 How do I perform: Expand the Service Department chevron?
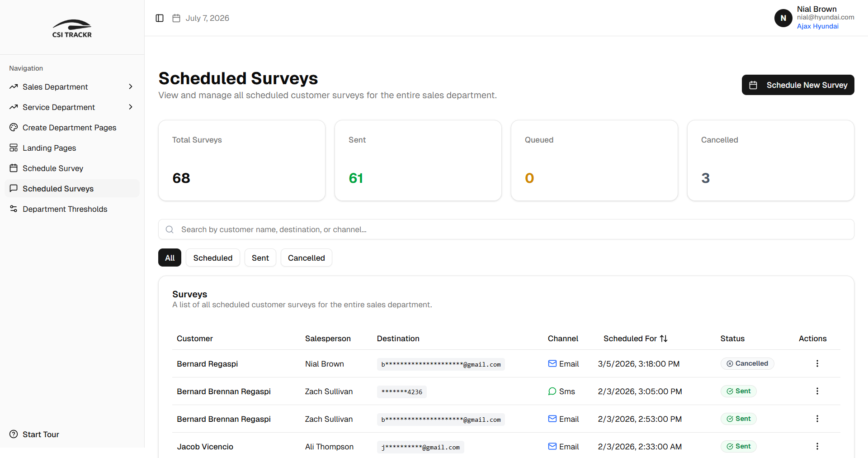(x=131, y=107)
